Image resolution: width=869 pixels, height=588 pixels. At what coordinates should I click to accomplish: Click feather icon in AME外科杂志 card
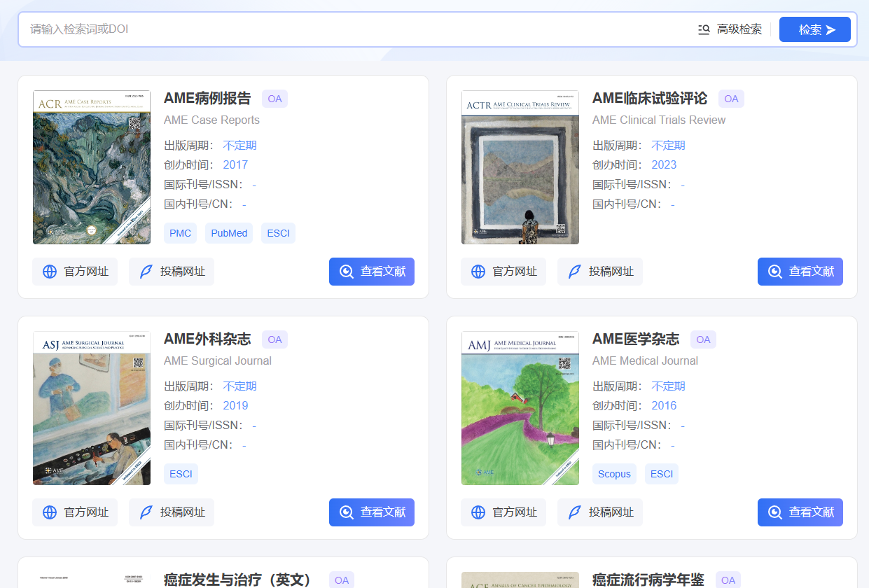pyautogui.click(x=146, y=512)
